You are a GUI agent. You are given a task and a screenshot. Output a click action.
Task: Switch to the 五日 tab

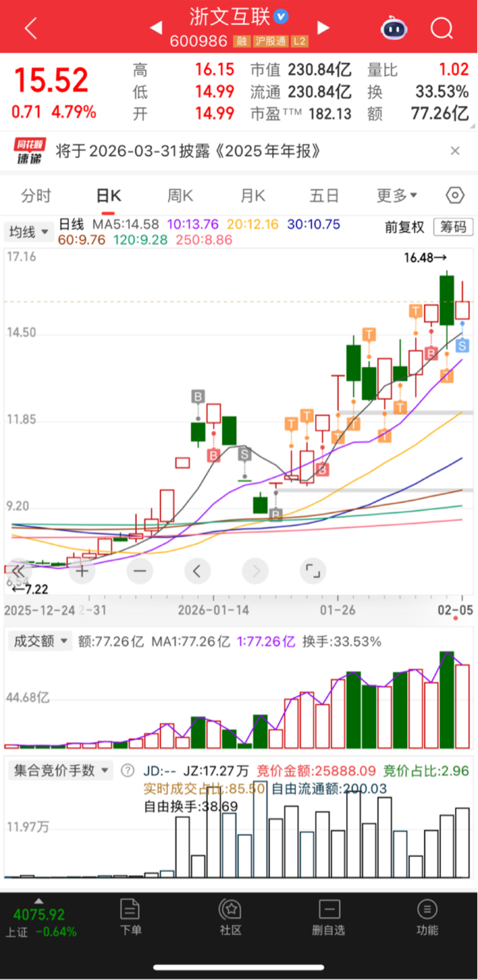tap(324, 196)
